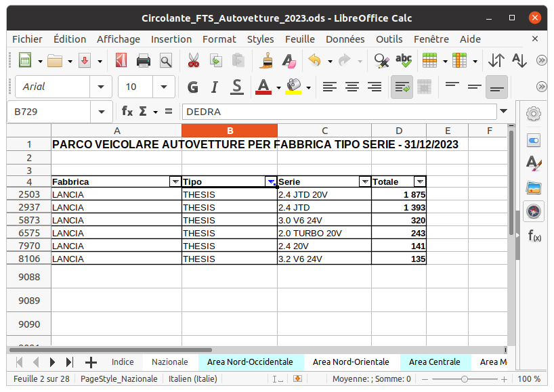
Task: Click the zoom slider in status bar
Action: tap(465, 379)
